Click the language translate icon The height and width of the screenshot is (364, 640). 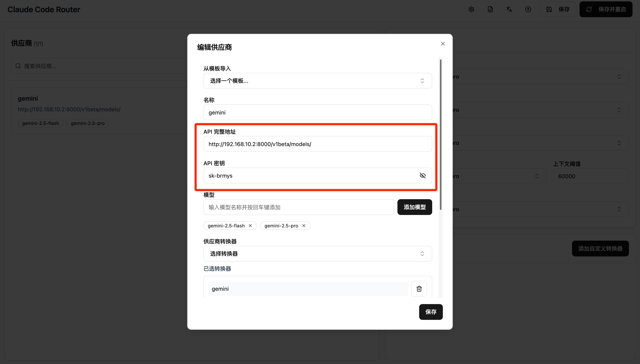(x=509, y=9)
